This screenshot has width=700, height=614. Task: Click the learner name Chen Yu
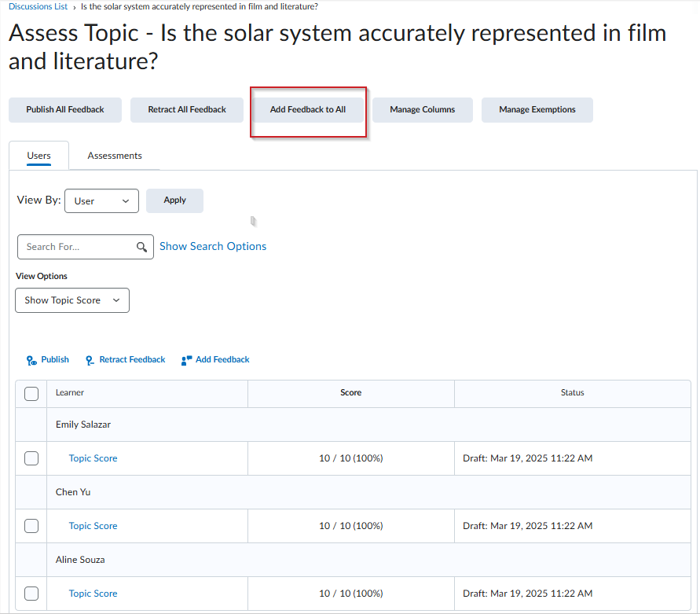[x=73, y=492]
